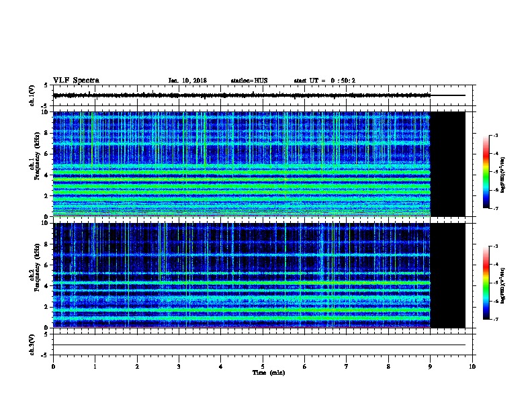The height and width of the screenshot is (411, 532).
Task: Click the "-7" label on ch.2 color bar
Action: (x=495, y=320)
